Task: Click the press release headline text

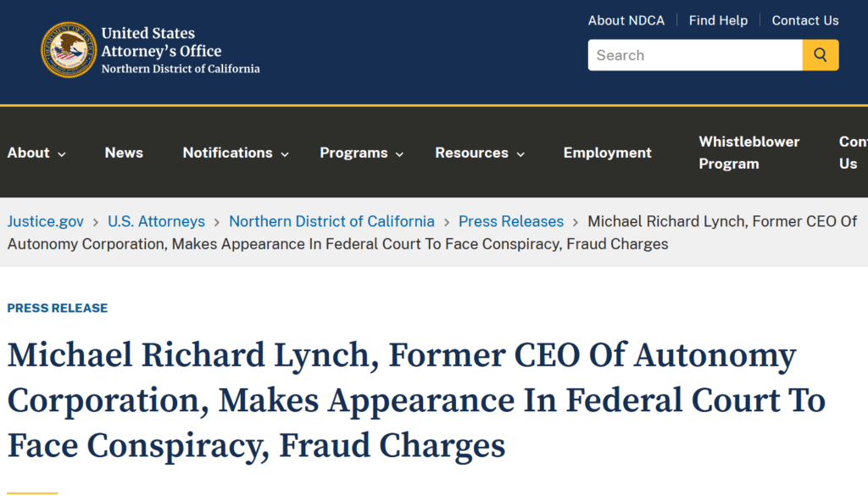Action: tap(398, 400)
